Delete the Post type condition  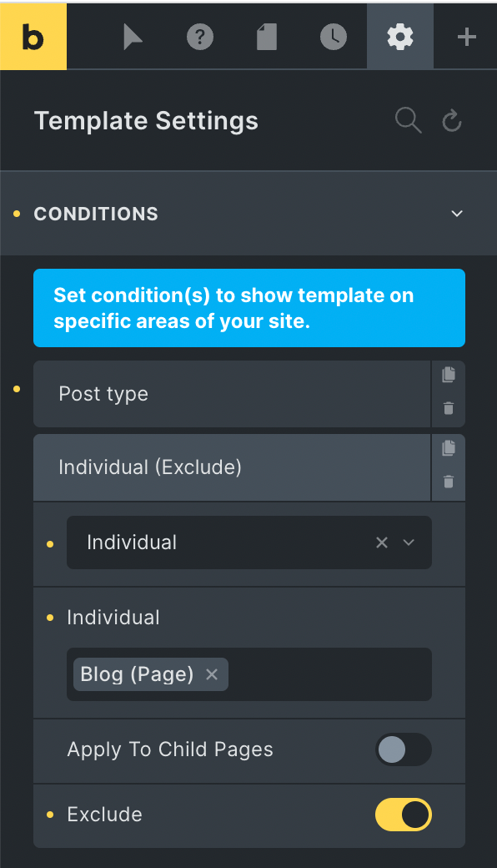pos(448,408)
